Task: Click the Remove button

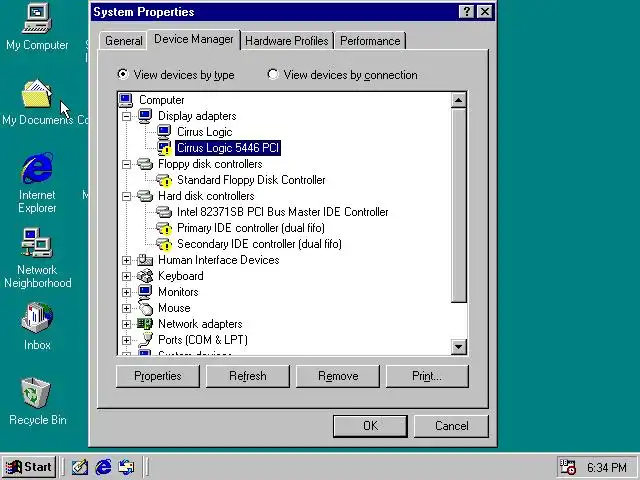Action: (x=338, y=376)
